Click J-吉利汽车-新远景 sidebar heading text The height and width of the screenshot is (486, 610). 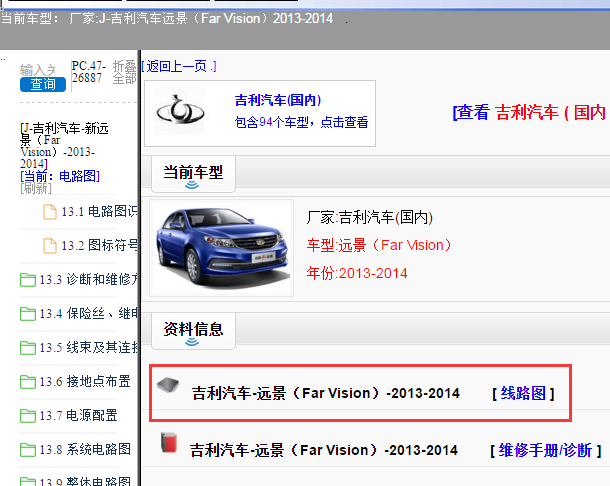coord(64,146)
